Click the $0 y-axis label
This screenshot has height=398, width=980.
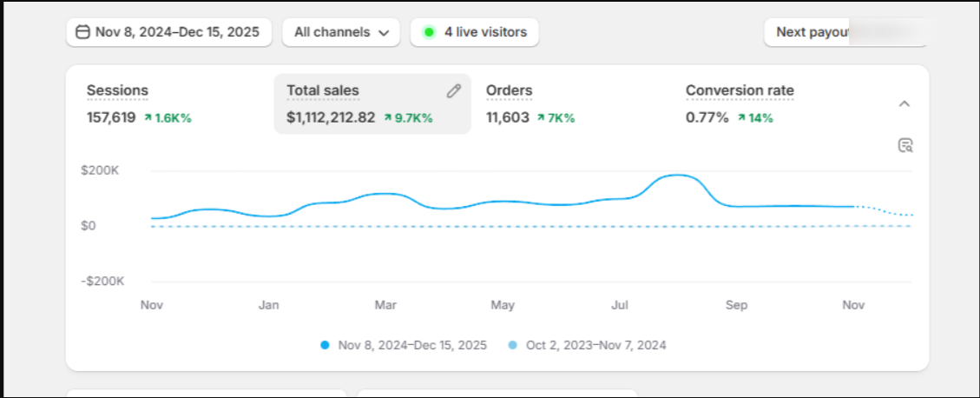pyautogui.click(x=89, y=225)
